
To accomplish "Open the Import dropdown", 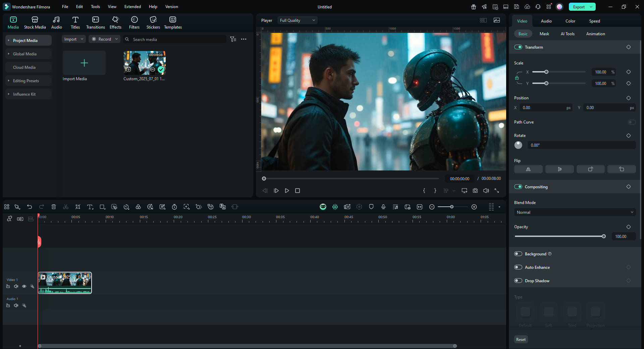I will (x=74, y=39).
